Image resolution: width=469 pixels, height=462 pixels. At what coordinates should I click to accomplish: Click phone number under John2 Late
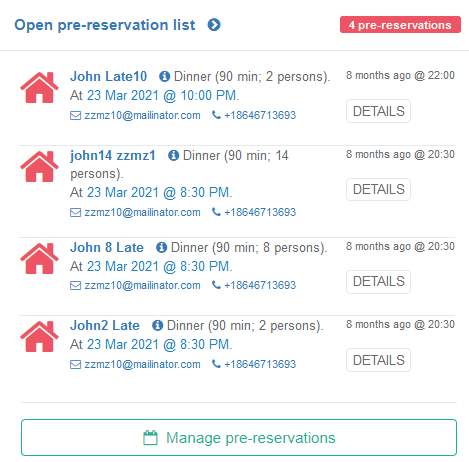click(260, 364)
